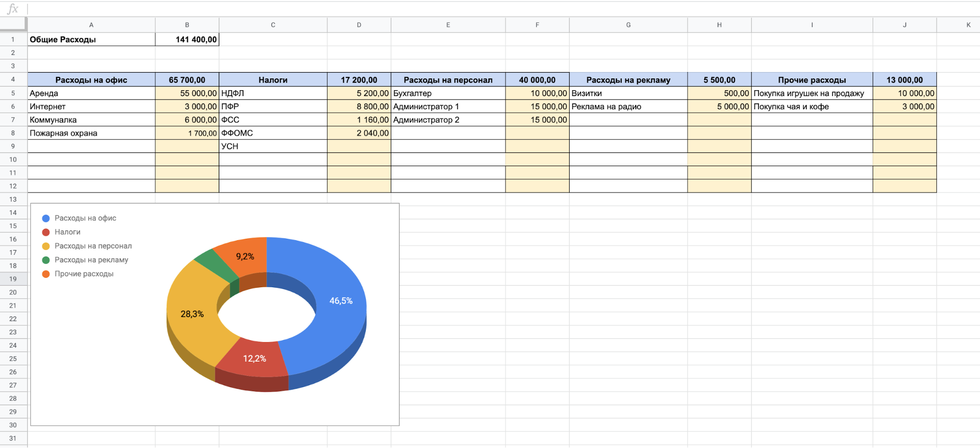Click blue legend dot "Расходы на офис"
The width and height of the screenshot is (980, 448).
click(46, 219)
